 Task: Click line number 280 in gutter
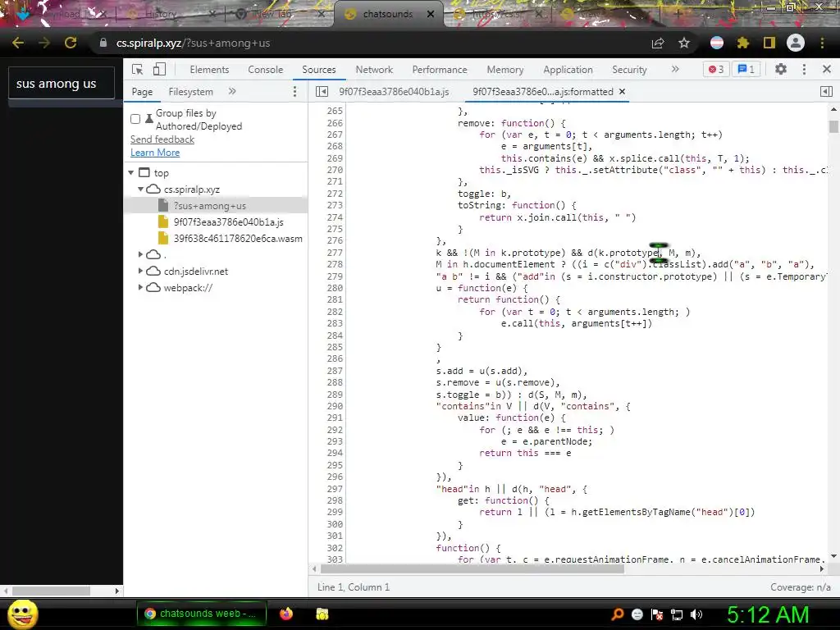tap(335, 288)
